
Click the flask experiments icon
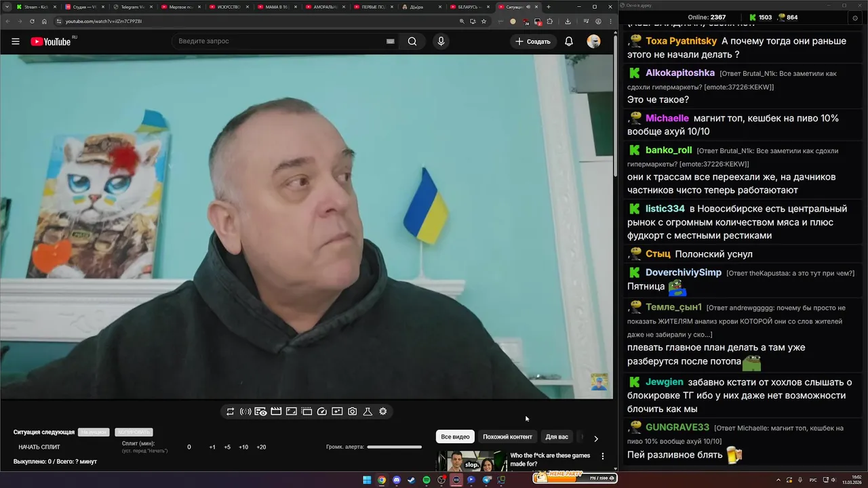click(368, 411)
